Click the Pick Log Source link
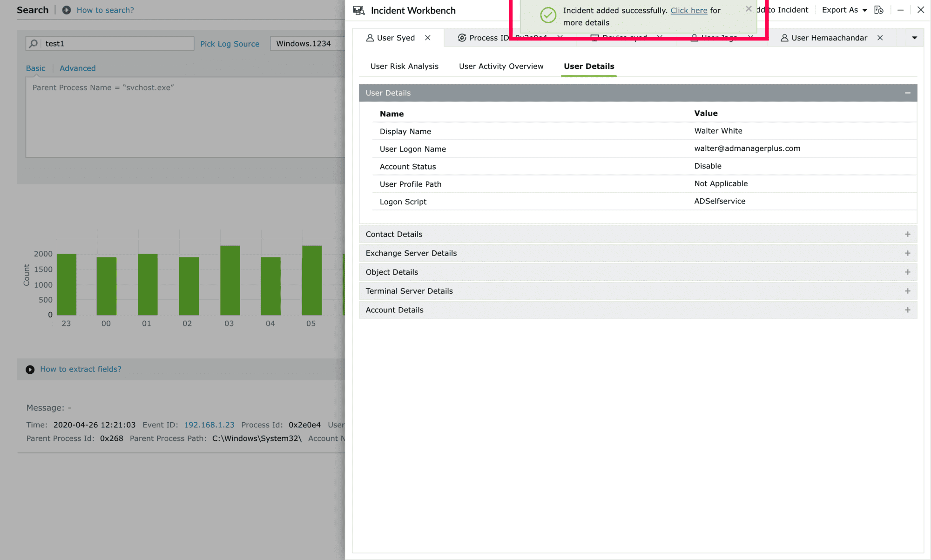 [229, 44]
